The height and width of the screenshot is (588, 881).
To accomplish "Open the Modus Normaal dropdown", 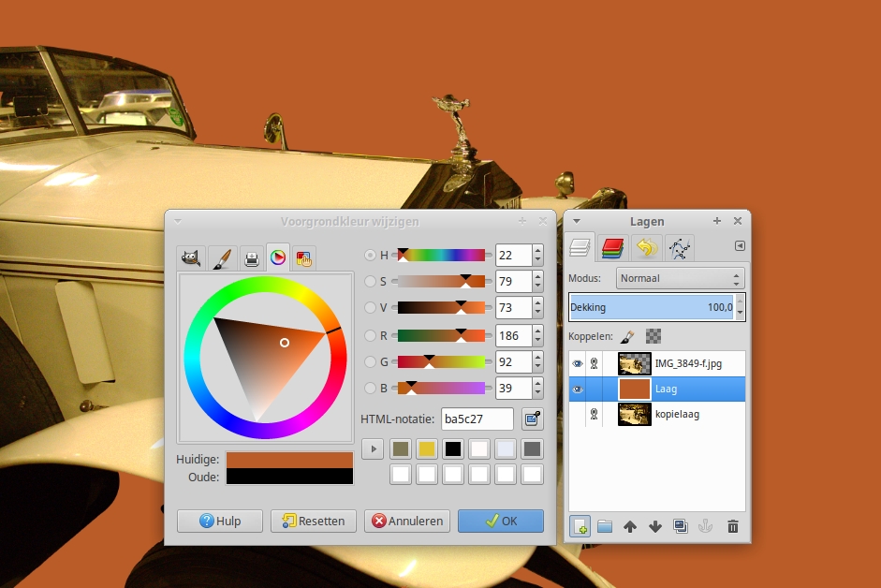I will coord(681,278).
